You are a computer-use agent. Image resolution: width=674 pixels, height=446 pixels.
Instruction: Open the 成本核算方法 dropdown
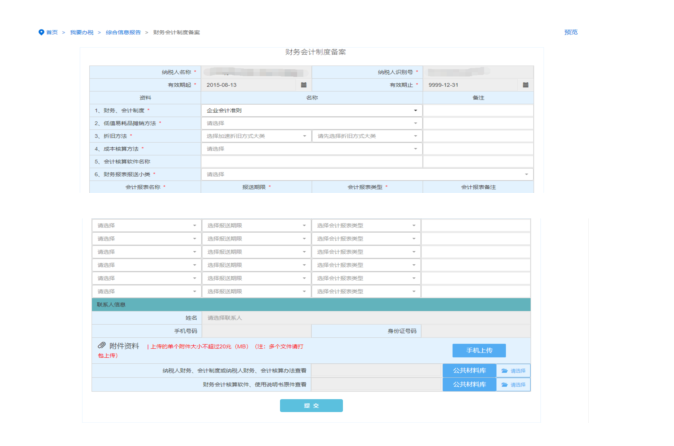pos(311,148)
